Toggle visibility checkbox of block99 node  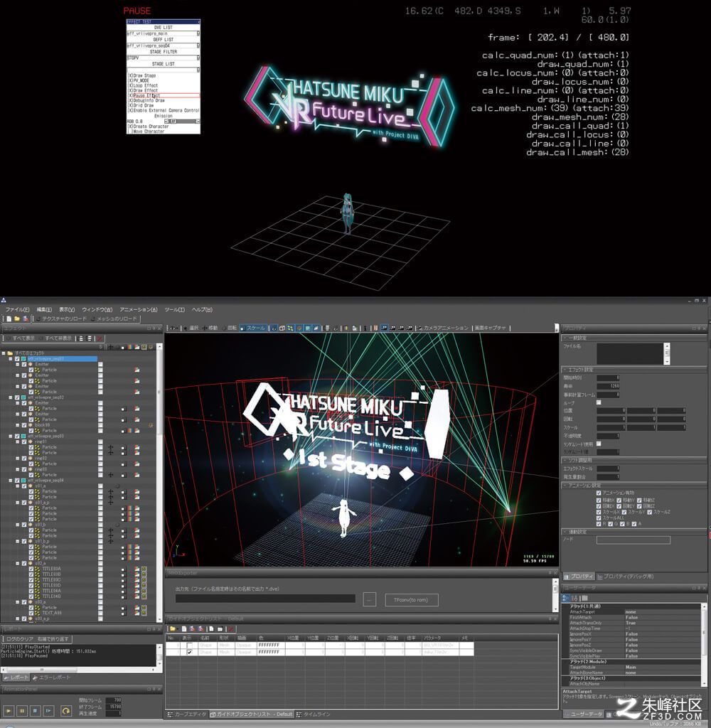point(24,425)
